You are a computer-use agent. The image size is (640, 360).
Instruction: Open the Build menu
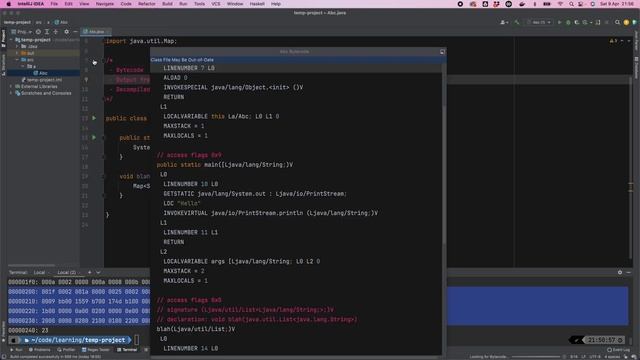click(167, 4)
